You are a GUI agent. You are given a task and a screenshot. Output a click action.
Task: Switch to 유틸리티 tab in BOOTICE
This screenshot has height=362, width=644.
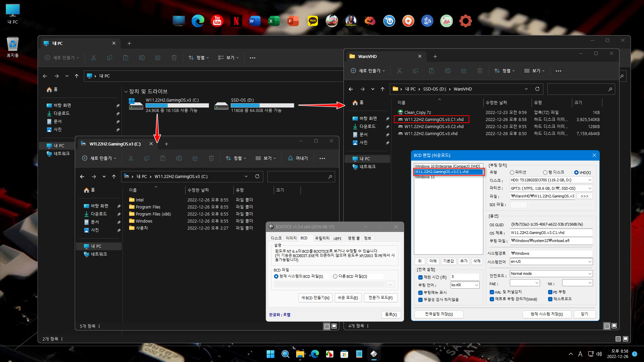(x=322, y=238)
